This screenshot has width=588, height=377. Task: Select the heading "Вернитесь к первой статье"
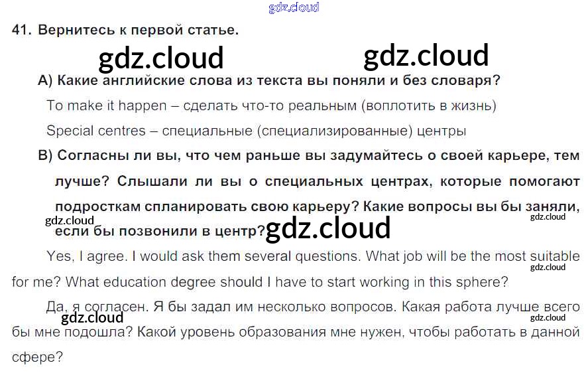pyautogui.click(x=138, y=31)
